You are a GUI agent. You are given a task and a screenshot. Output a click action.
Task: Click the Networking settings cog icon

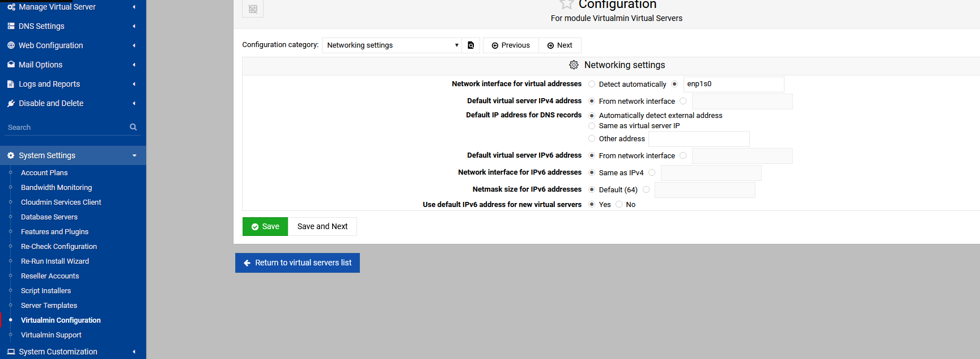pyautogui.click(x=574, y=65)
